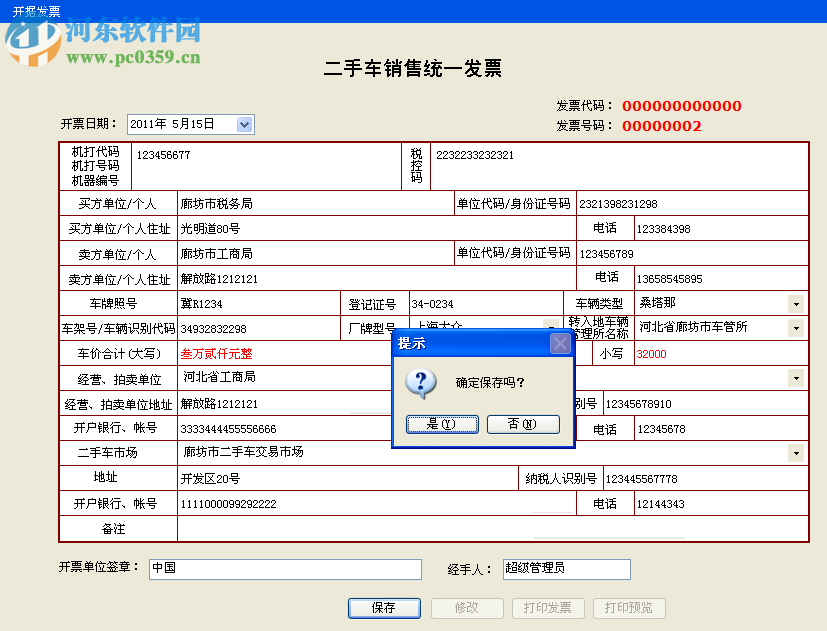Click the 经手人 field showing 超级管理员
Viewport: 827px width, 631px height.
pyautogui.click(x=566, y=569)
